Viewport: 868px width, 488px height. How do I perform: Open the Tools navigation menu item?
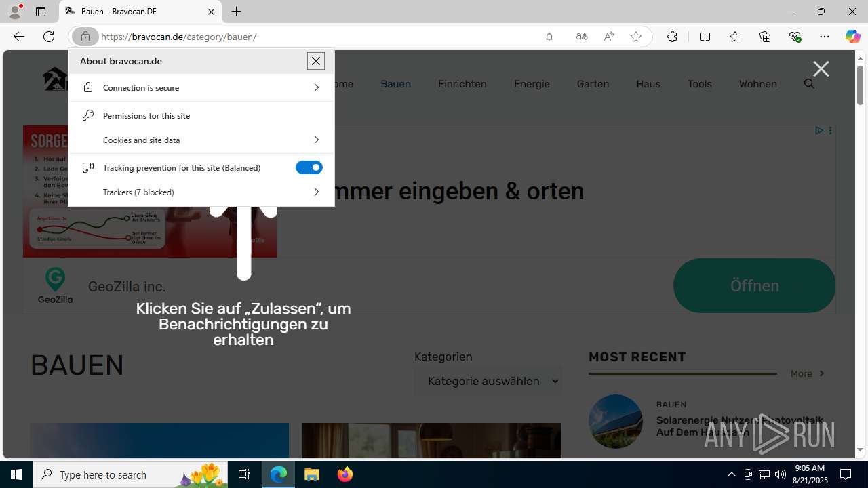pos(700,84)
